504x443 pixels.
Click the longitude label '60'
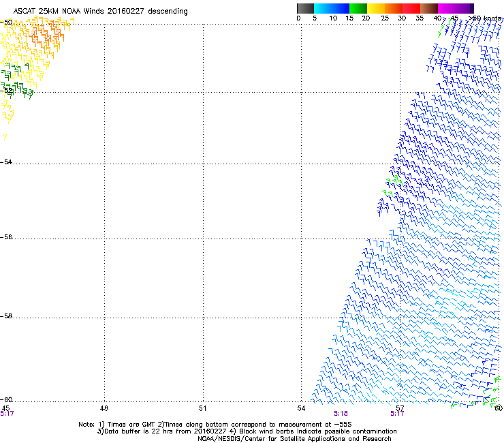(499, 408)
